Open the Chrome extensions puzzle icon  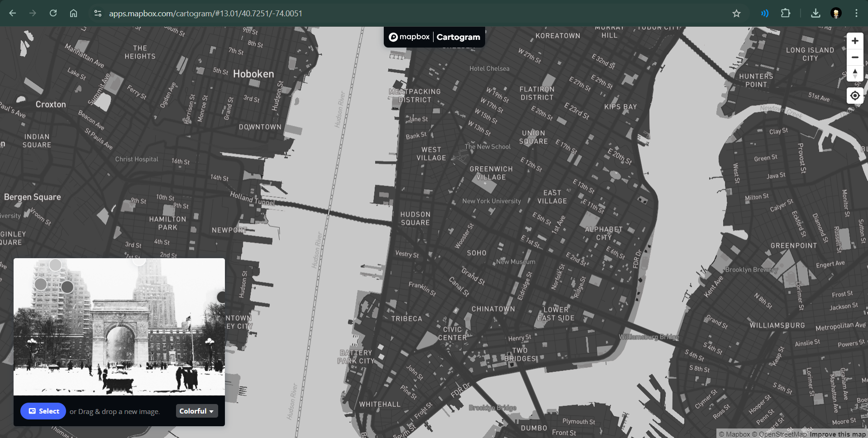(785, 13)
